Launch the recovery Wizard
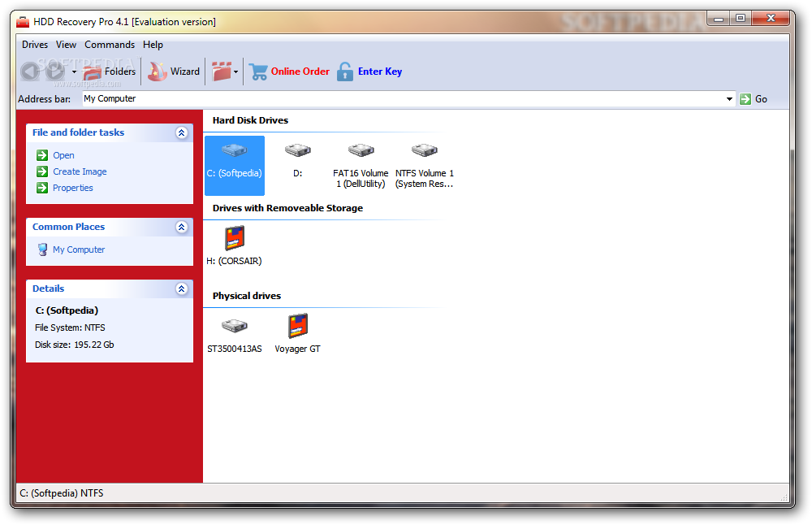 [174, 72]
